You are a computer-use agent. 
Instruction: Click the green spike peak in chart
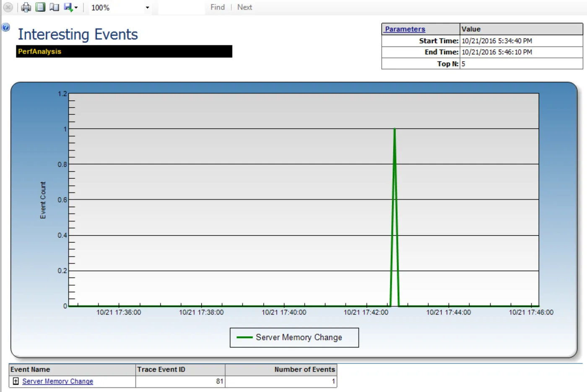click(x=395, y=129)
